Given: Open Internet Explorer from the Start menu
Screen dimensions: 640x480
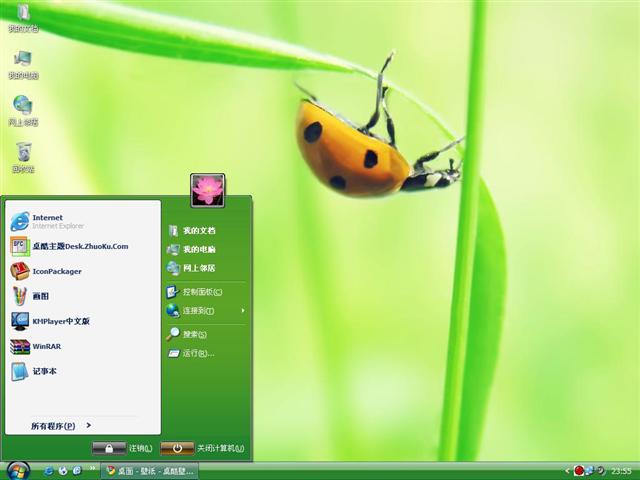Looking at the screenshot, I should click(x=45, y=221).
